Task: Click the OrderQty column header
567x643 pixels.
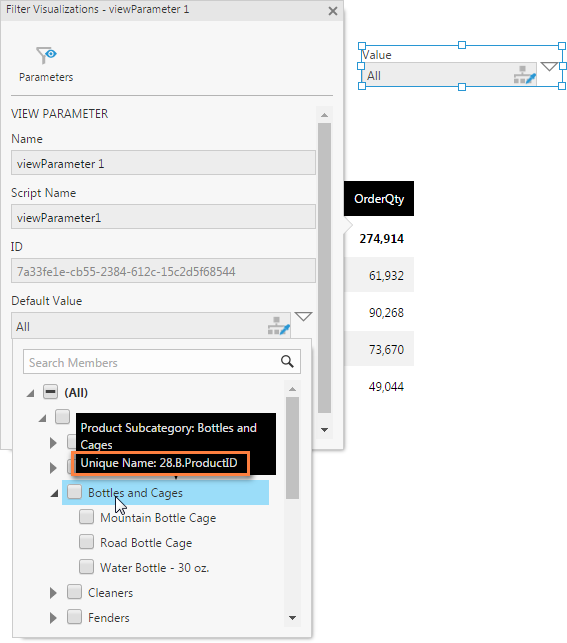Action: click(x=379, y=198)
